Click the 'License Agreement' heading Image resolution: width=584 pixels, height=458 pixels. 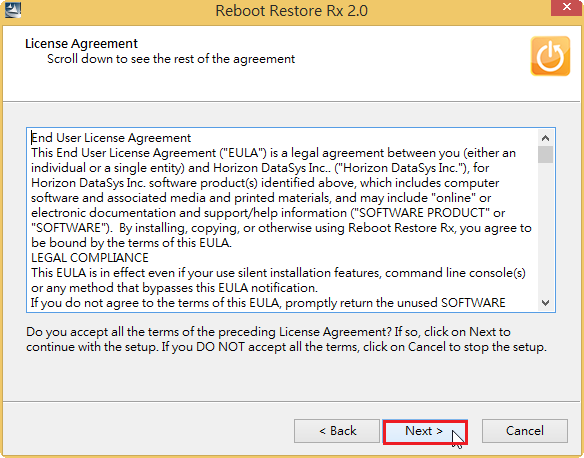pos(81,44)
